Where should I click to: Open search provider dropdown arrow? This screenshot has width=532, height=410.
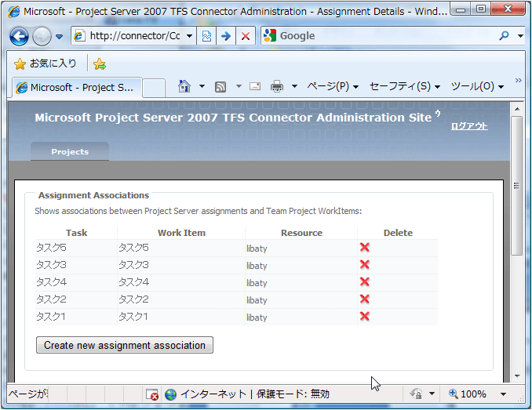click(x=520, y=35)
